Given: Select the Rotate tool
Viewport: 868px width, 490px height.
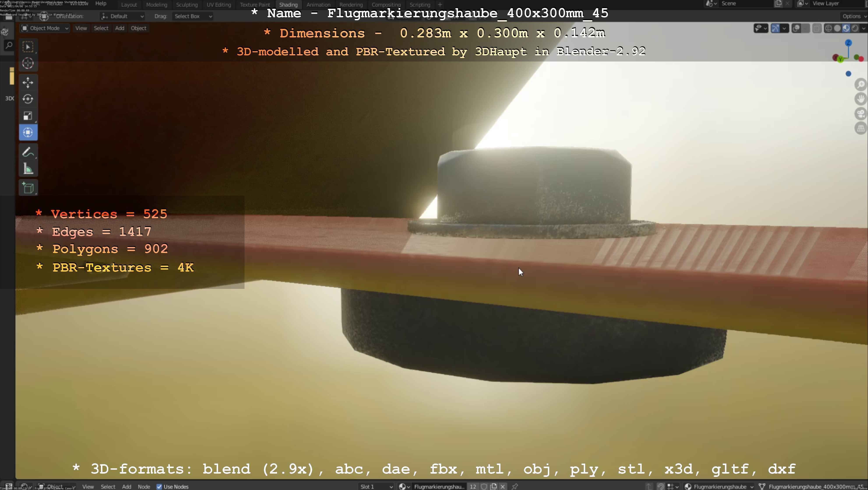Looking at the screenshot, I should tap(28, 99).
